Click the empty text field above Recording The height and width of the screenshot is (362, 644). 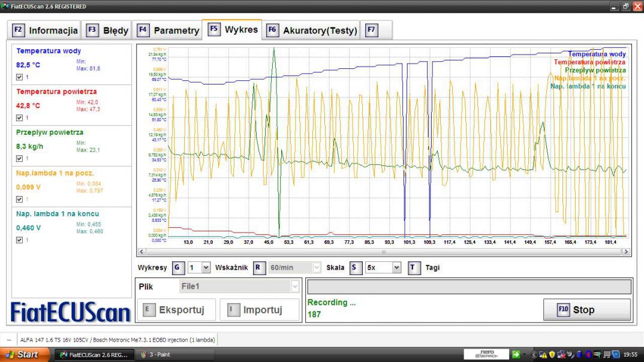pyautogui.click(x=469, y=286)
